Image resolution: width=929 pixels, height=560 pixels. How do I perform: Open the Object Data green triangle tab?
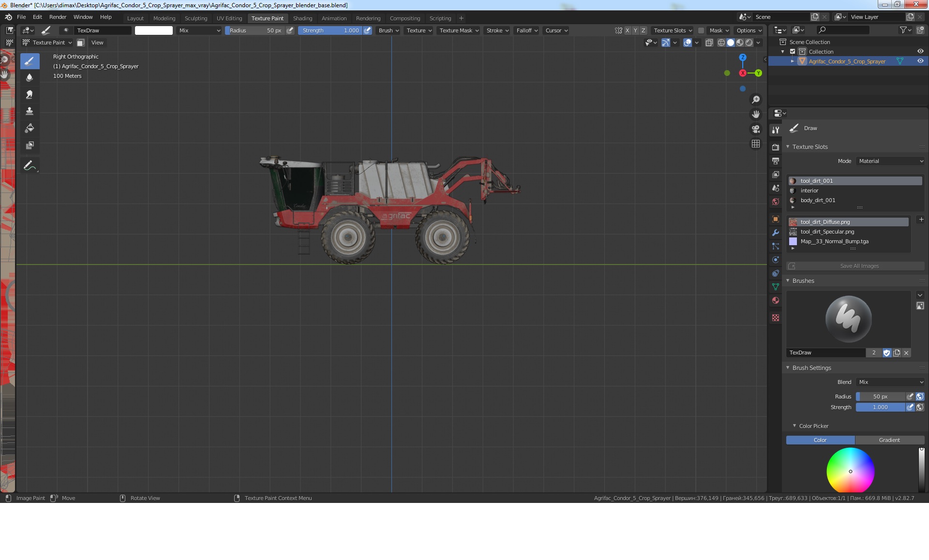tap(776, 287)
